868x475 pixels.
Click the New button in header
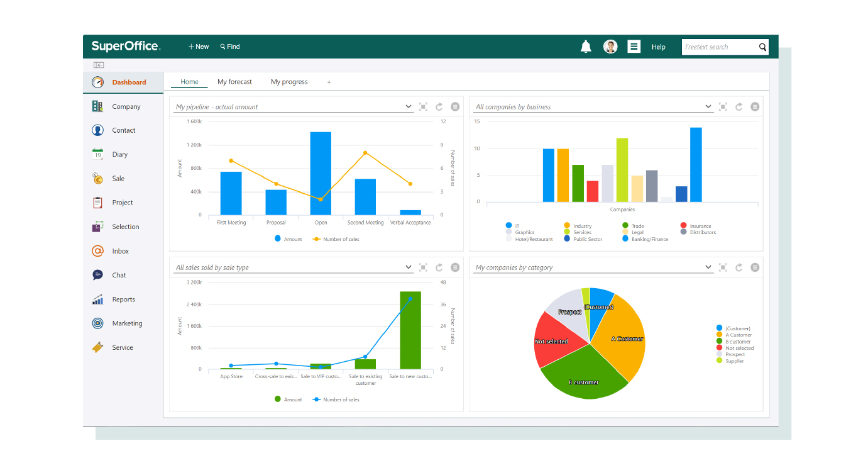pyautogui.click(x=199, y=47)
